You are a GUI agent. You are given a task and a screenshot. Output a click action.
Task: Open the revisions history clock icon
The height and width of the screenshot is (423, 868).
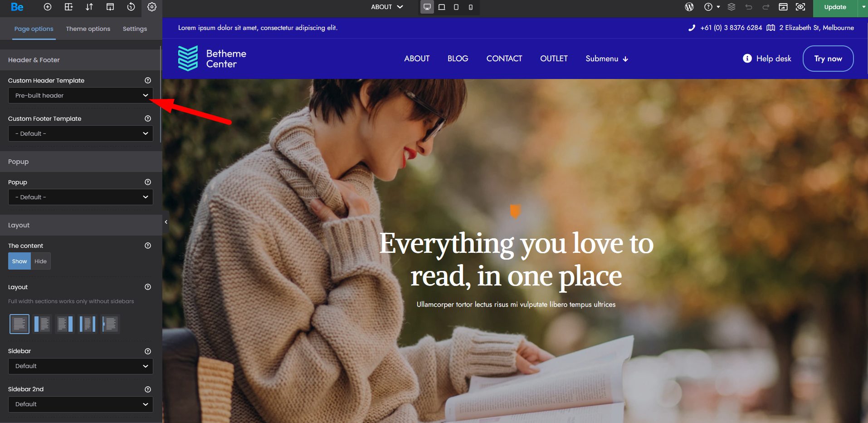[131, 7]
